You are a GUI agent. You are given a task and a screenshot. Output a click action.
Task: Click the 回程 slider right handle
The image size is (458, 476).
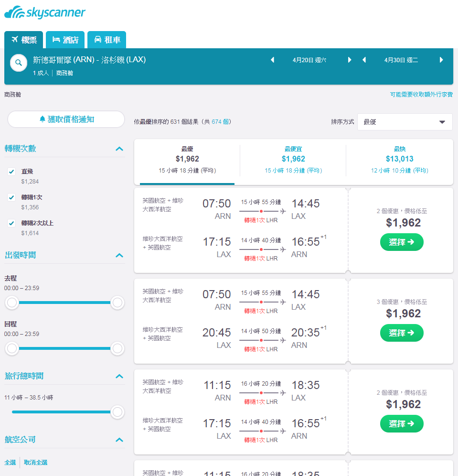(x=117, y=348)
